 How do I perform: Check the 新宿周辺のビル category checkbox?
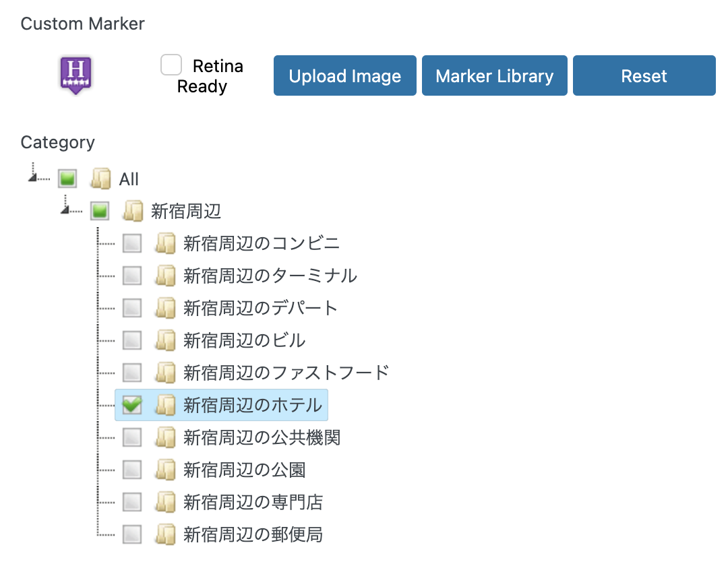click(x=132, y=340)
